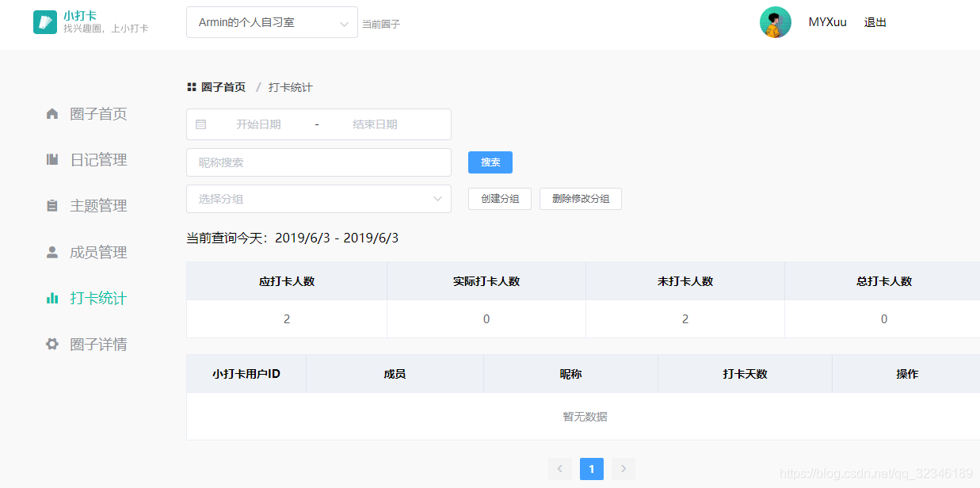Image resolution: width=980 pixels, height=488 pixels.
Task: Click the calendar icon in date range field
Action: [x=200, y=124]
